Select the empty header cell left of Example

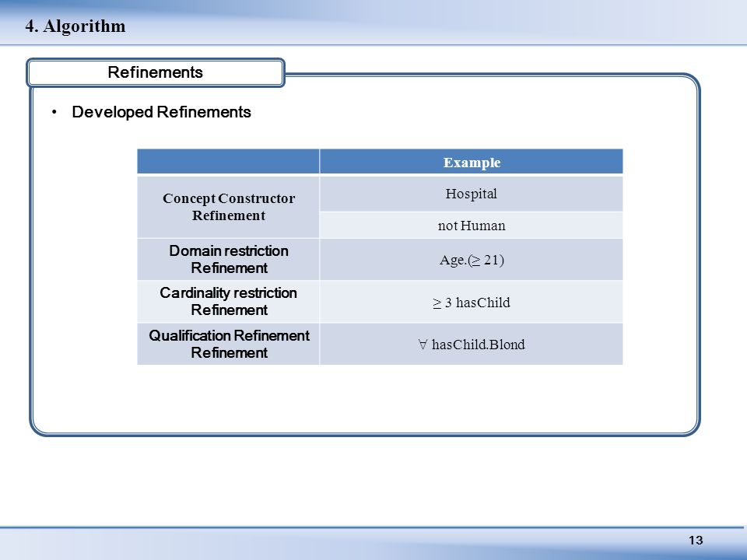pyautogui.click(x=228, y=162)
